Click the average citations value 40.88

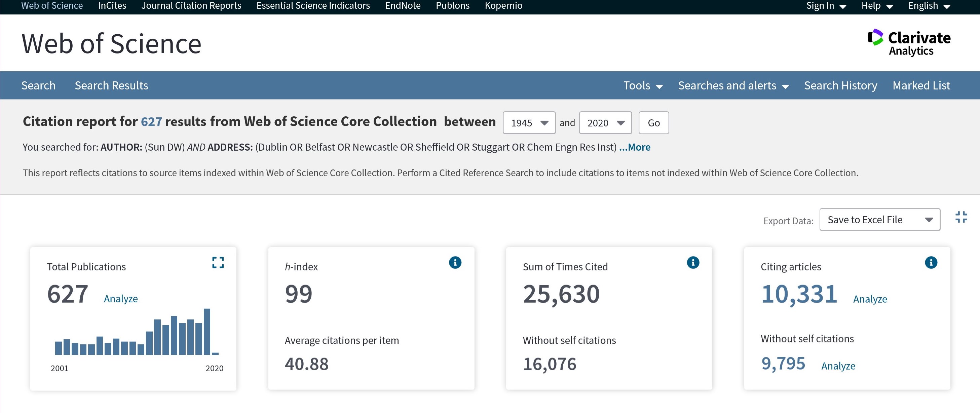pos(307,364)
